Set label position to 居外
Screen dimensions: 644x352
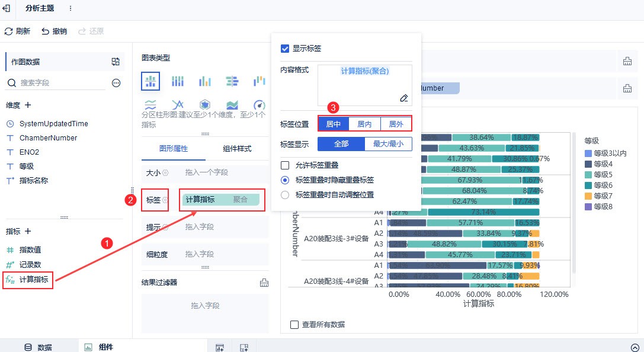(396, 124)
